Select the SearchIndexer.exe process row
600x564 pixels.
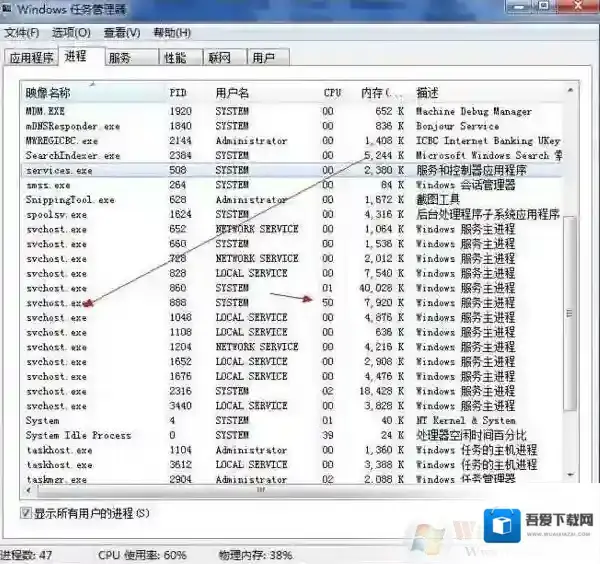tap(292, 155)
